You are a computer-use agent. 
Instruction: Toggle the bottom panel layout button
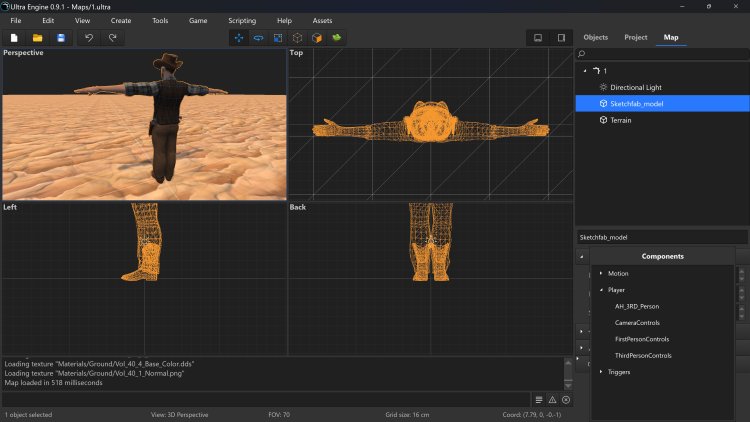pyautogui.click(x=537, y=38)
